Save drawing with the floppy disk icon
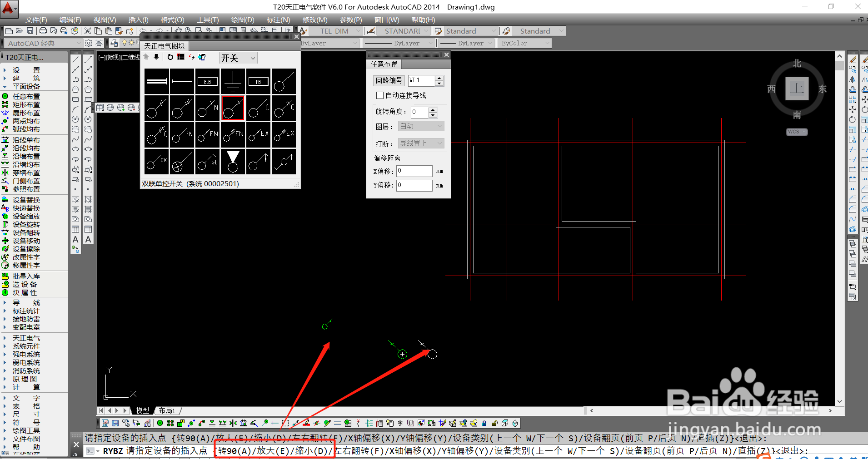Viewport: 868px width, 459px height. 30,31
